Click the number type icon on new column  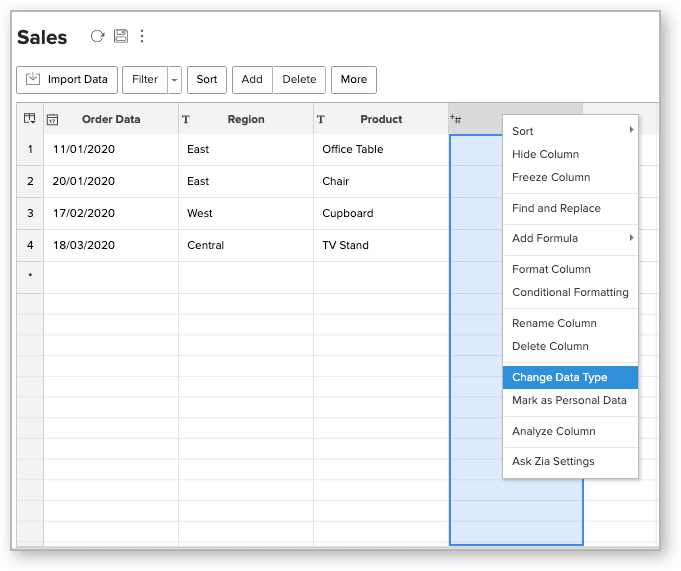click(x=455, y=119)
